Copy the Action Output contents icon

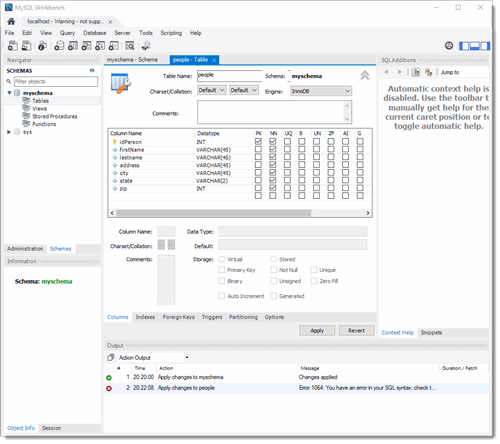pos(111,358)
